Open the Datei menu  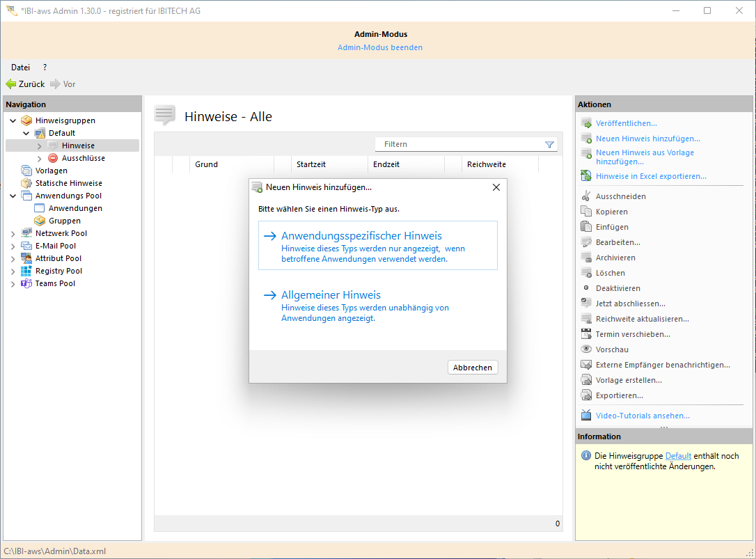[19, 67]
